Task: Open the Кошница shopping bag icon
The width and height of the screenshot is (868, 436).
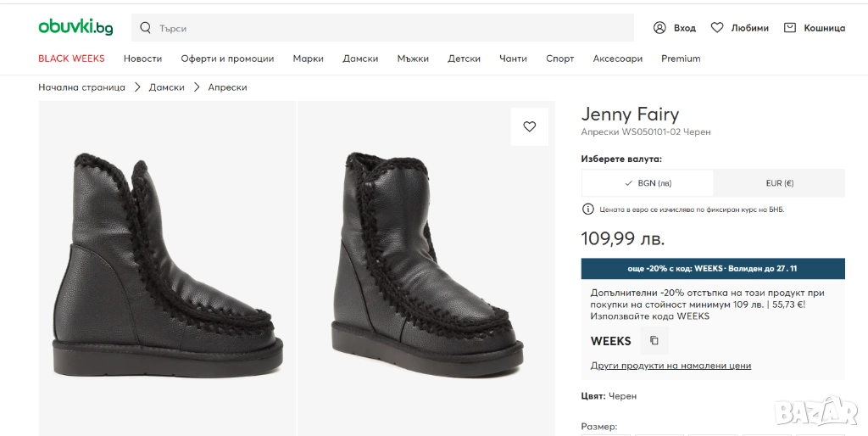Action: 790,28
